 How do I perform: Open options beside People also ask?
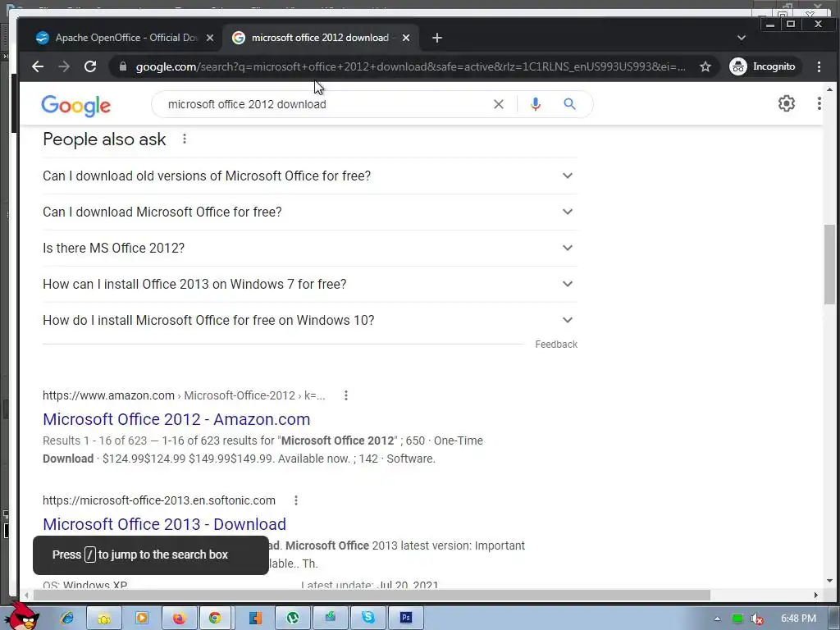pyautogui.click(x=185, y=139)
